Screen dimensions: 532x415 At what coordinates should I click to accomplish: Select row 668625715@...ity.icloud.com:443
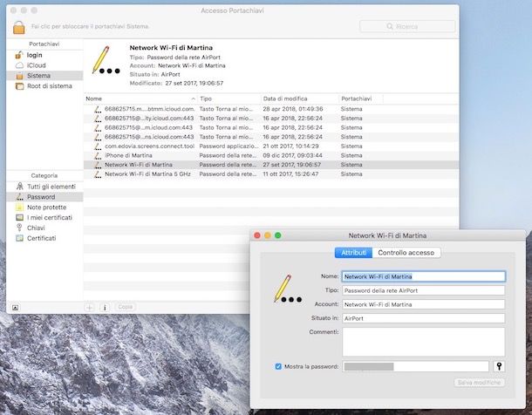(271, 119)
